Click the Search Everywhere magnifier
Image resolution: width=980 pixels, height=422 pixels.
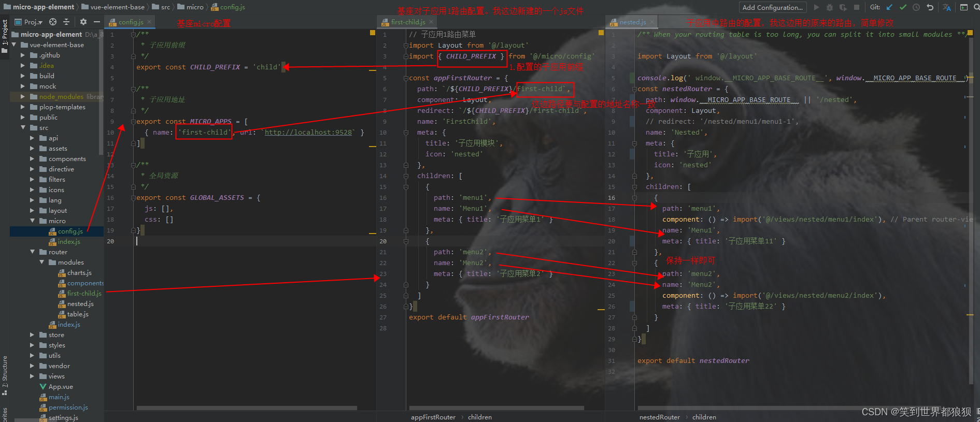pyautogui.click(x=977, y=7)
